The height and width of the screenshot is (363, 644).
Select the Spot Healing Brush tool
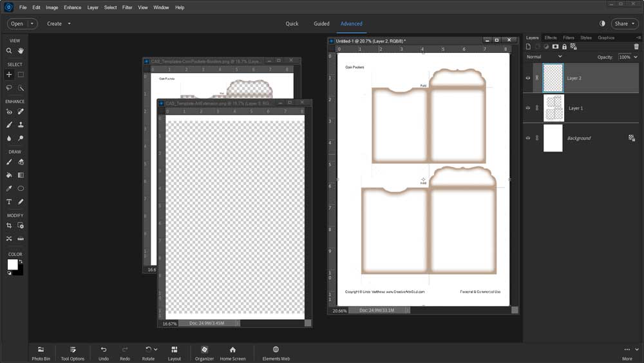[x=21, y=112]
